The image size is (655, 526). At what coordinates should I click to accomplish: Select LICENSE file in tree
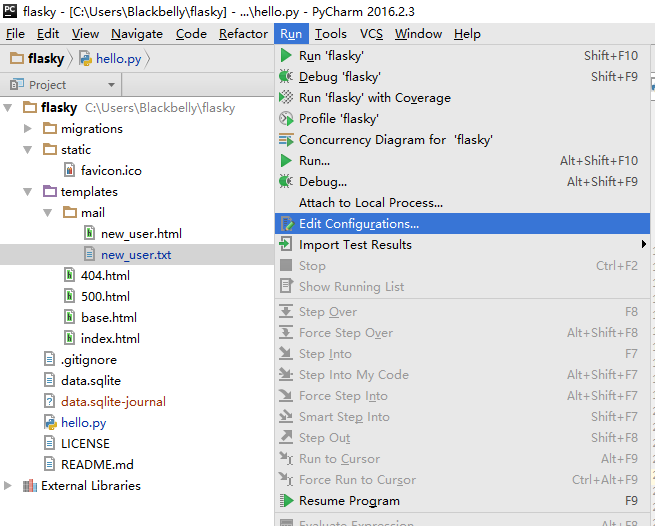pyautogui.click(x=85, y=443)
